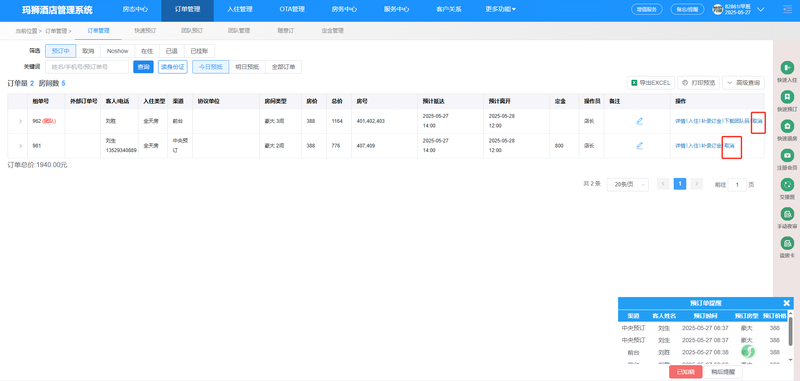Select the Noshow filter option
Viewport: 800px width, 381px height.
(117, 51)
